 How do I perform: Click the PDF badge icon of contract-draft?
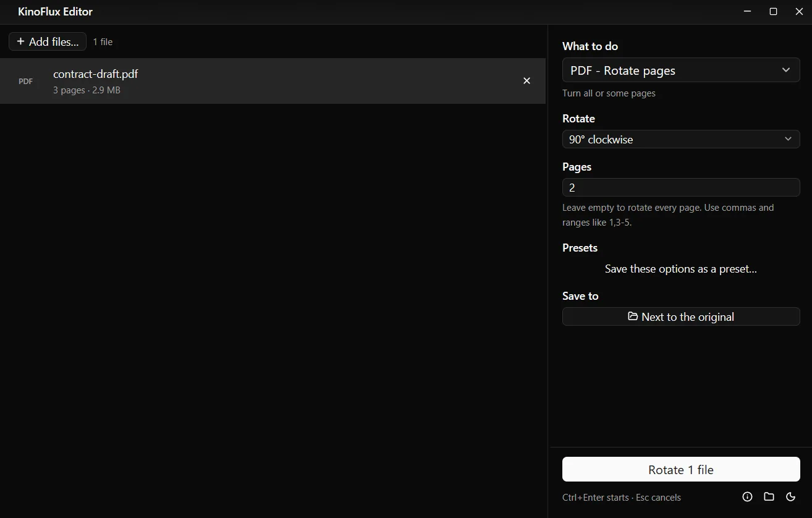tap(26, 81)
